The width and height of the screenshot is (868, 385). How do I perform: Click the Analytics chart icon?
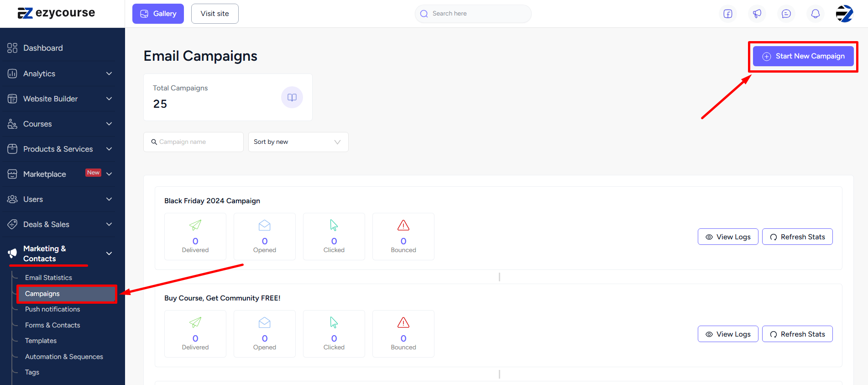(x=12, y=74)
